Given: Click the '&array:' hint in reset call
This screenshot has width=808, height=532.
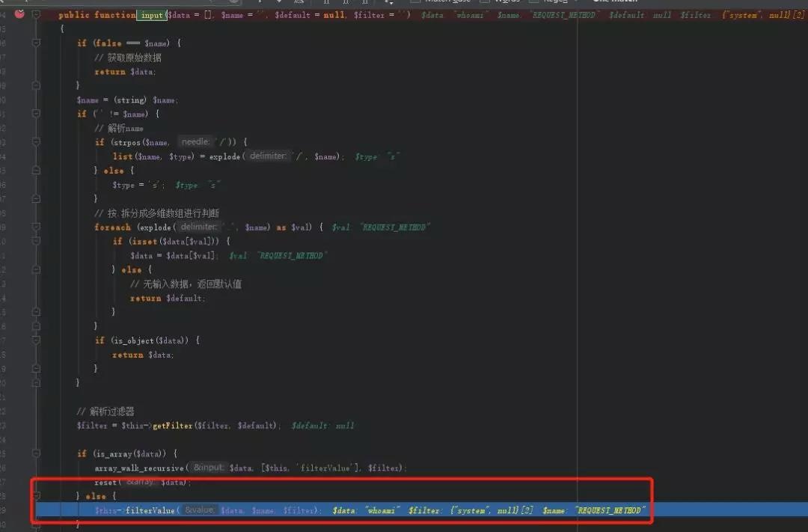Looking at the screenshot, I should tap(140, 482).
